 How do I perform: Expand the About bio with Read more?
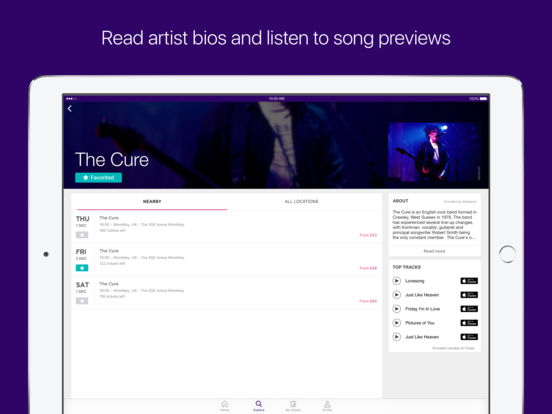(434, 251)
